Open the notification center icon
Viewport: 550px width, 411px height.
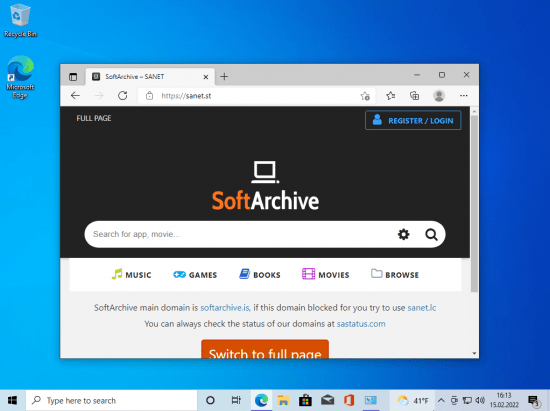(534, 400)
